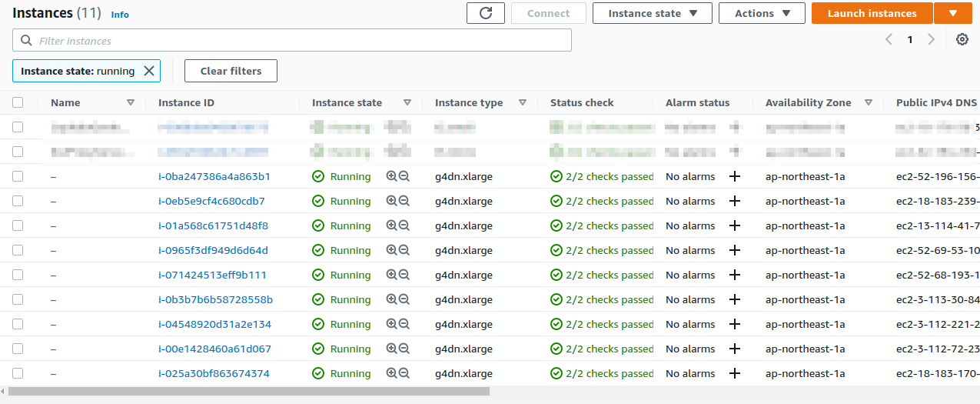The width and height of the screenshot is (980, 404).
Task: Click No alarms for i-00e1428460a61d067
Action: [x=690, y=349]
